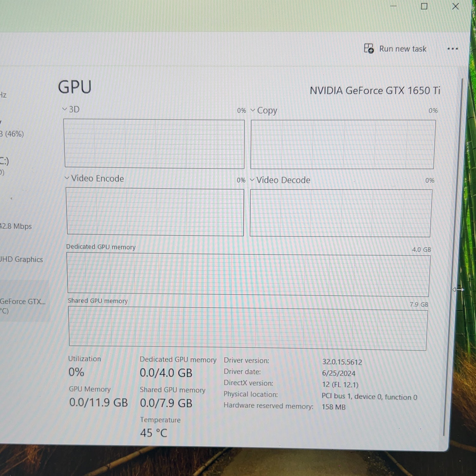Click the Shared GPU memory graph
476x476 pixels.
click(x=248, y=328)
